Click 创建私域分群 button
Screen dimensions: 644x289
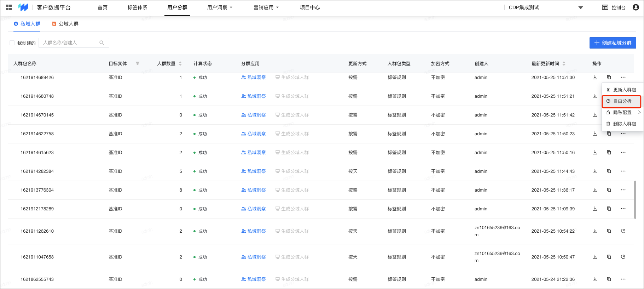(613, 43)
